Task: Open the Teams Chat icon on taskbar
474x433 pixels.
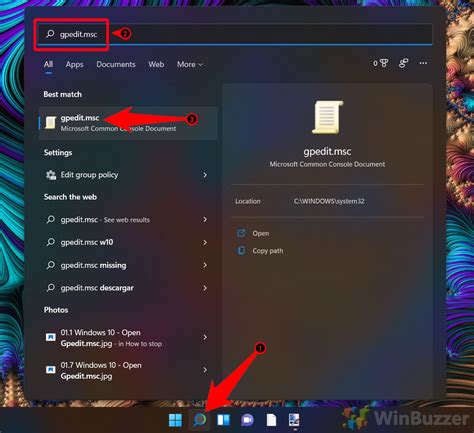Action: pos(247,420)
